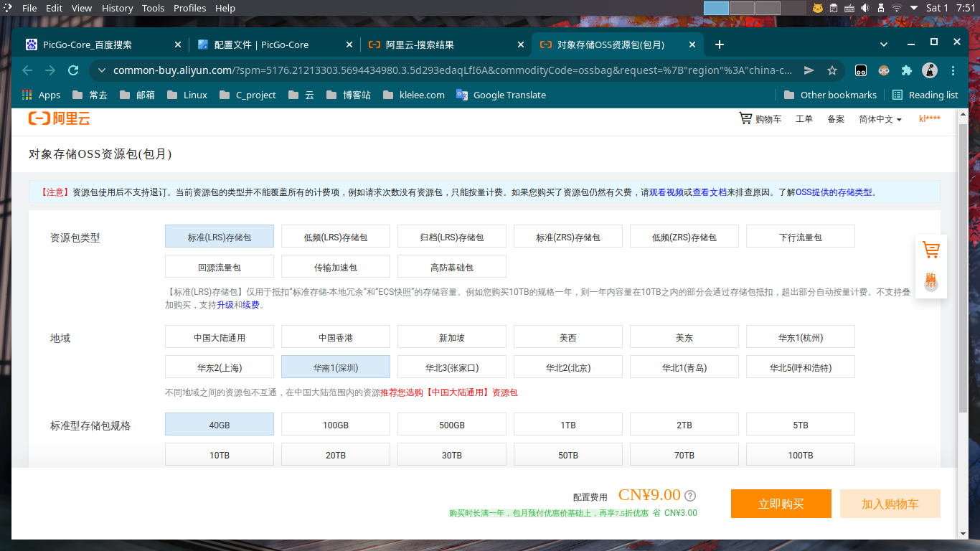Screen dimensions: 980x551
Task: Open the Wi-Fi network tray icon
Action: (897, 8)
